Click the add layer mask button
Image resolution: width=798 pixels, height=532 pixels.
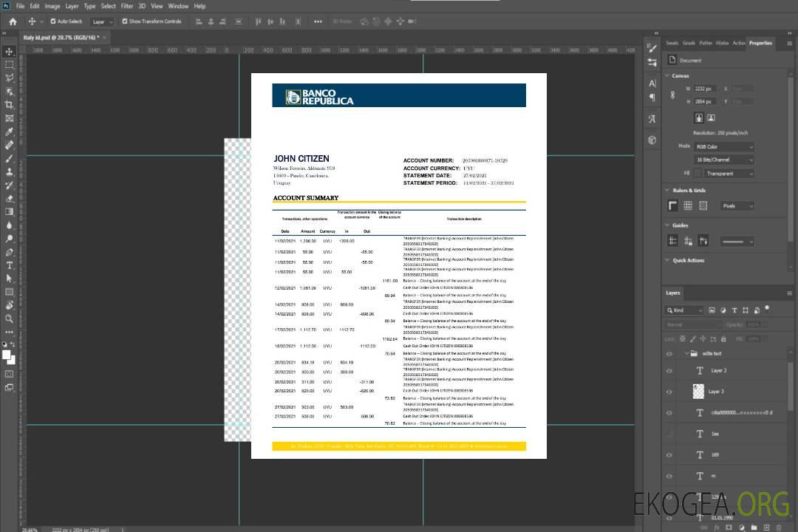pyautogui.click(x=729, y=528)
